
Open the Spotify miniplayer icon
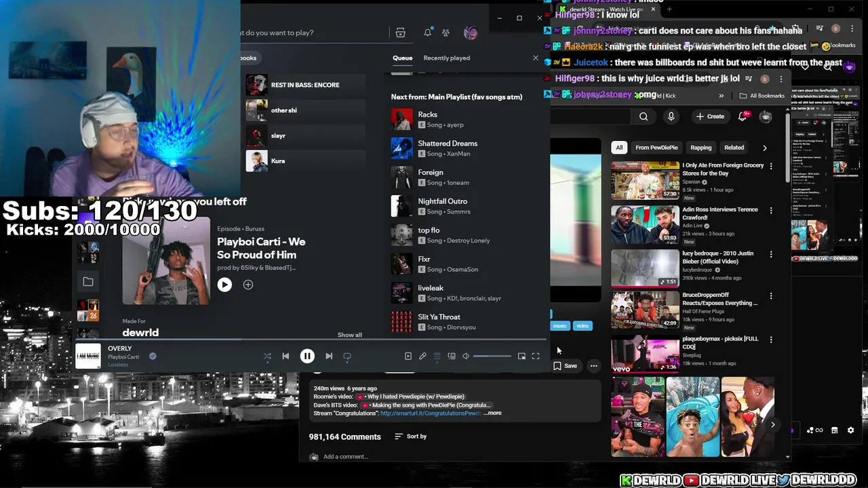[x=521, y=356]
